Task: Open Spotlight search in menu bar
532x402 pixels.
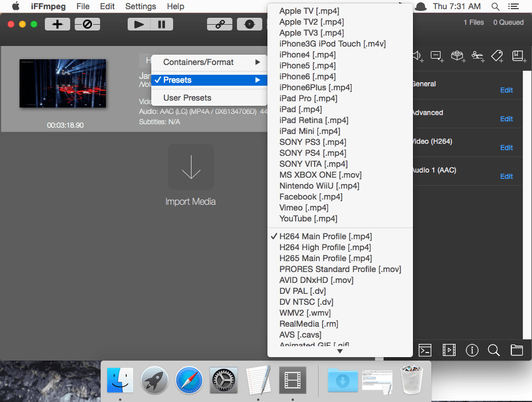Action: pos(495,6)
